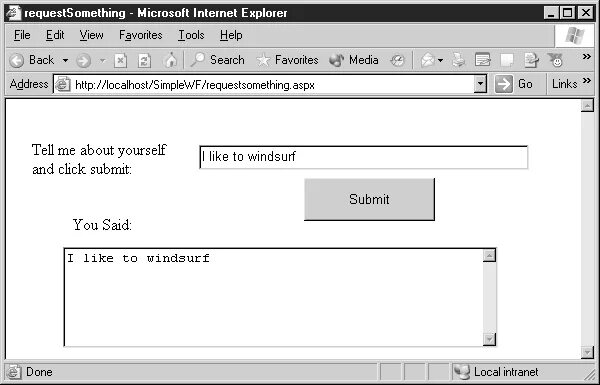The image size is (600, 385).
Task: Expand the Mail dropdown arrow
Action: (440, 60)
